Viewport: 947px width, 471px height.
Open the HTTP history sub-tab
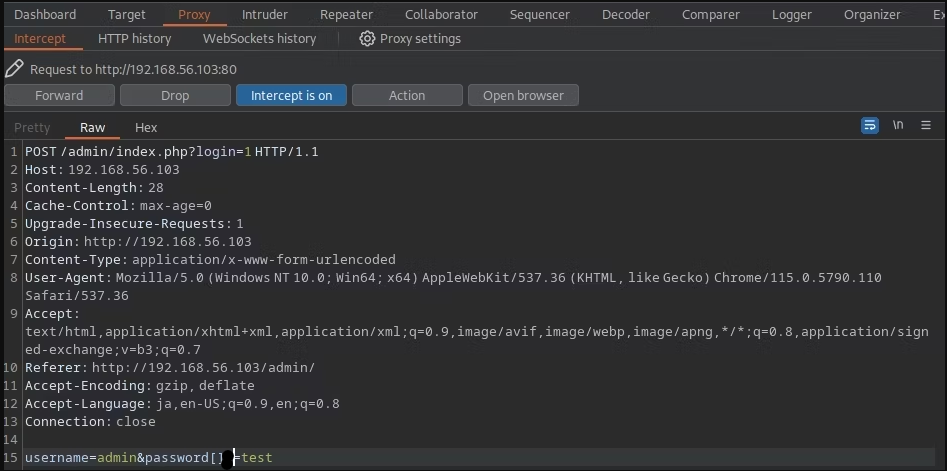pos(135,39)
